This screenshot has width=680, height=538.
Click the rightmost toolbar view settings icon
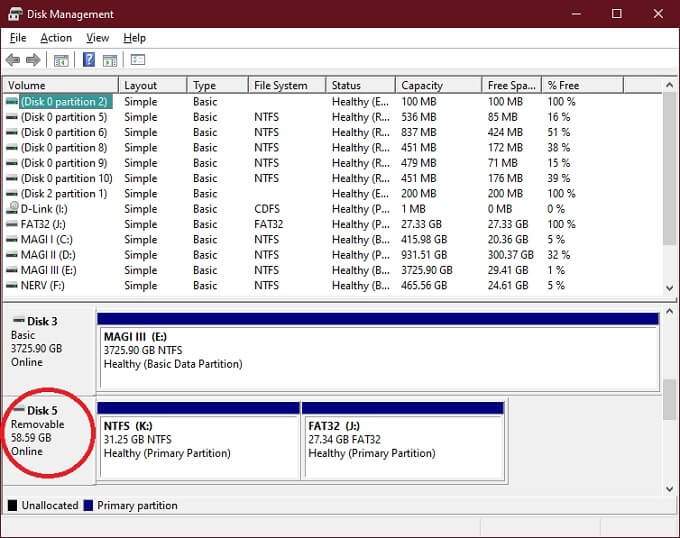[x=138, y=61]
